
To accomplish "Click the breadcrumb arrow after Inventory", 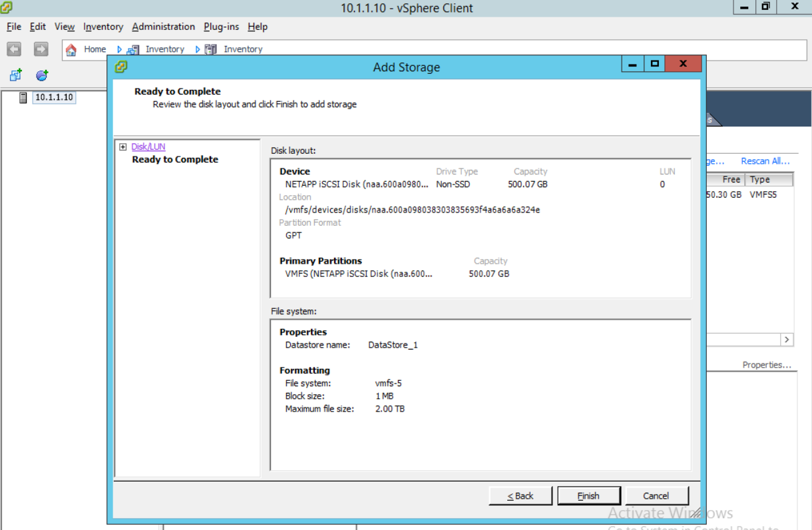I will click(198, 49).
